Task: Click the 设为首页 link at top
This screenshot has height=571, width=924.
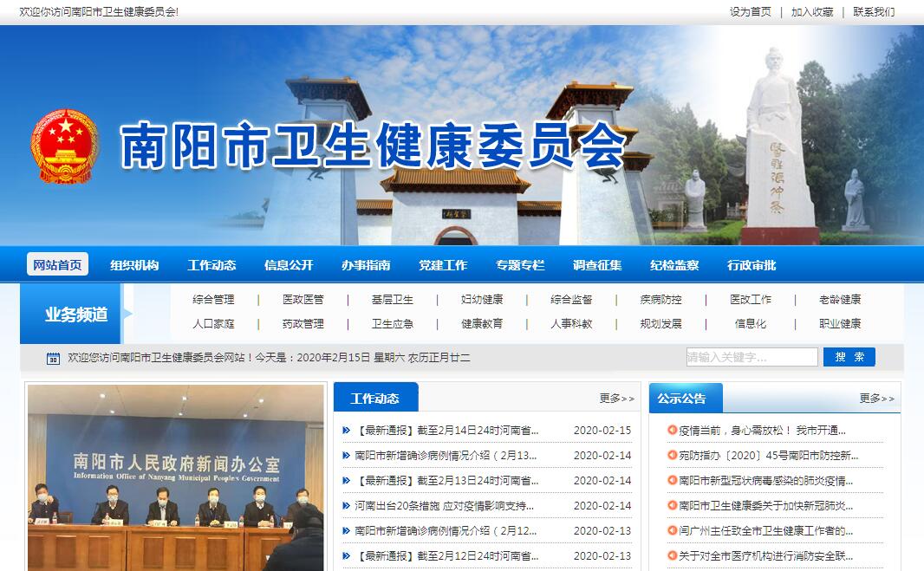Action: click(x=750, y=12)
